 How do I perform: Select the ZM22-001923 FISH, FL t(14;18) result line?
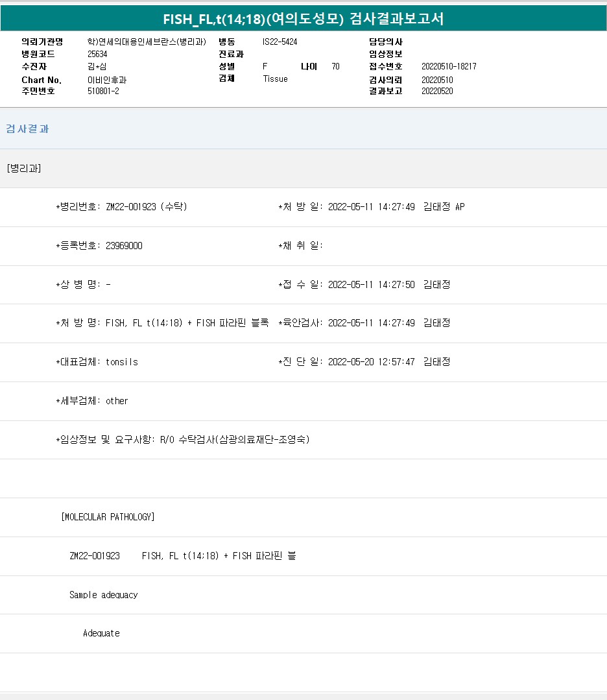[183, 556]
